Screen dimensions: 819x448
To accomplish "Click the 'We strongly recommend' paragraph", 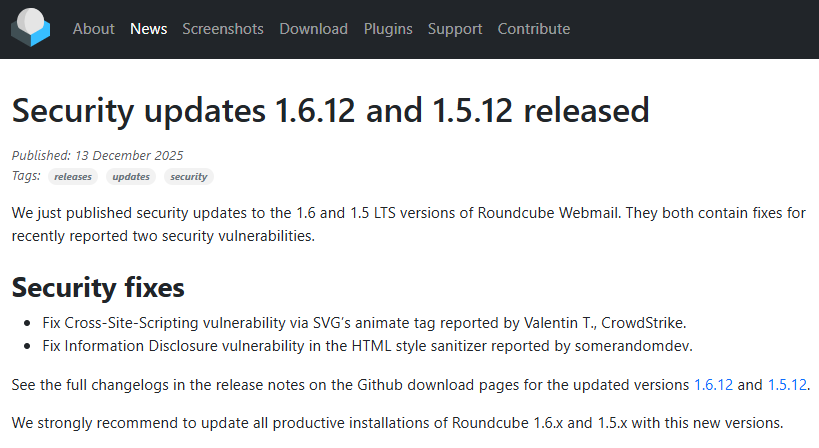I will [397, 422].
